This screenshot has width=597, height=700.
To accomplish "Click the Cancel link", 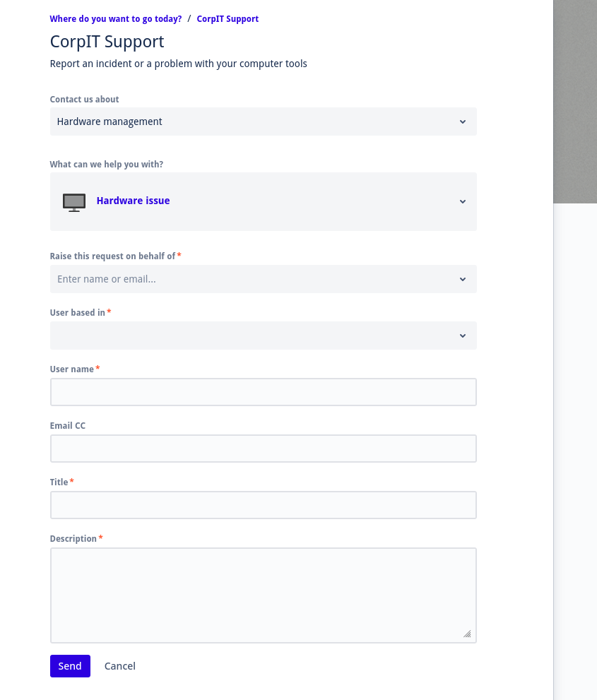I will [119, 666].
